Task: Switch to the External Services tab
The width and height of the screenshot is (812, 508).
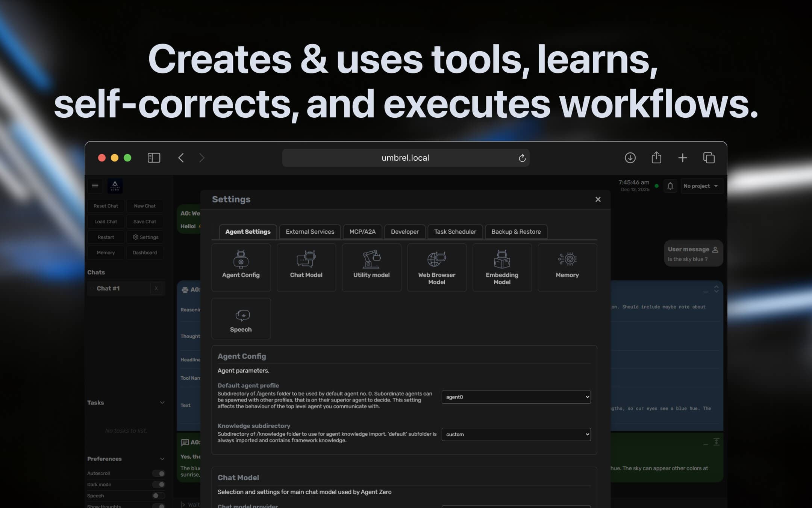Action: [x=310, y=232]
